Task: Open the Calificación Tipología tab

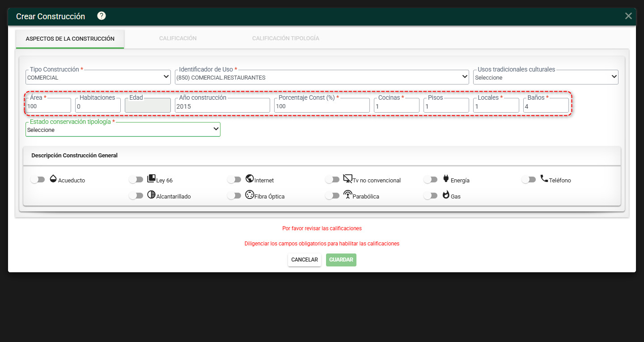Action: [x=286, y=38]
